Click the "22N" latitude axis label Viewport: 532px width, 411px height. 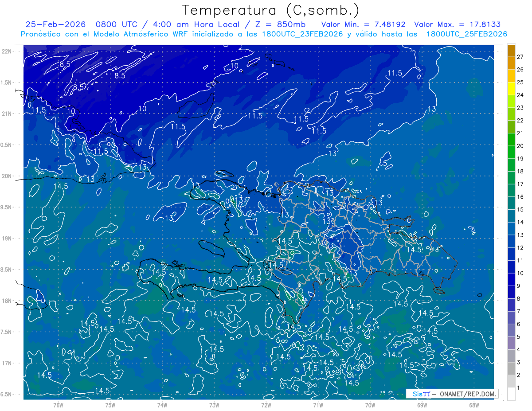7,51
